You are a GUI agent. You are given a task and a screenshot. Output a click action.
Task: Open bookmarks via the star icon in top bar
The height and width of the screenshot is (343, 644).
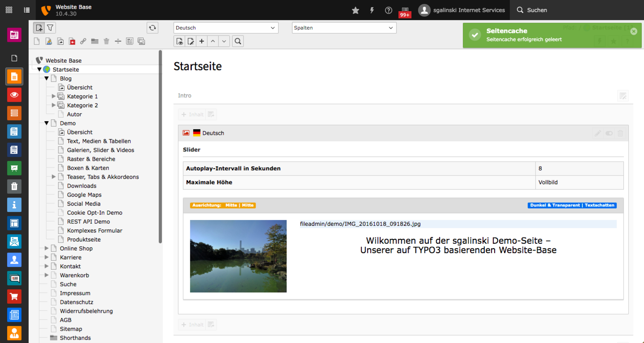(355, 10)
